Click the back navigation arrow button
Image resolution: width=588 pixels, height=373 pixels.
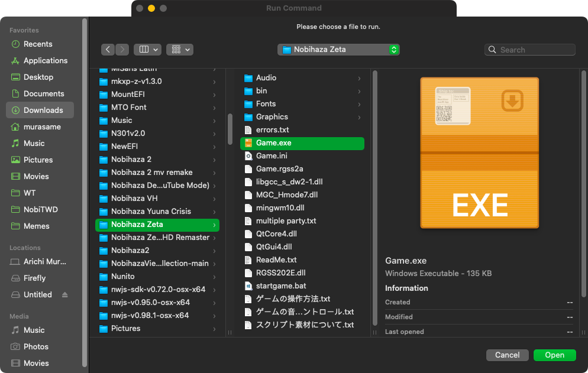pyautogui.click(x=108, y=50)
